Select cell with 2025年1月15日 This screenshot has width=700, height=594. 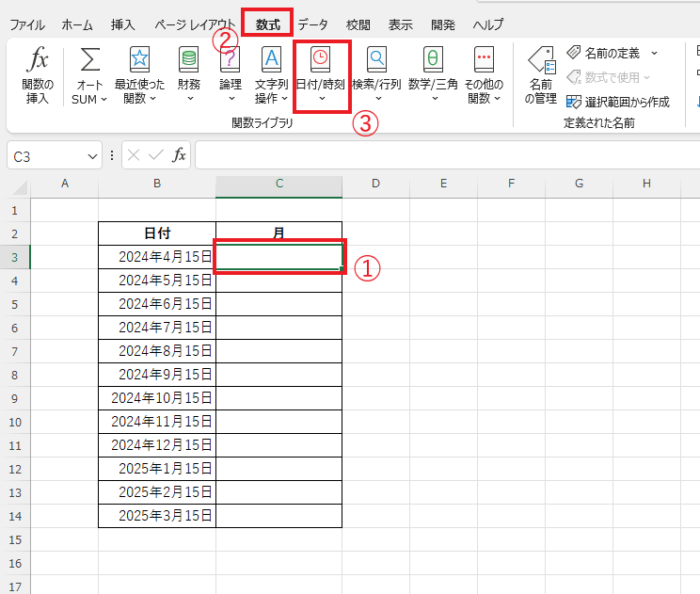[157, 469]
